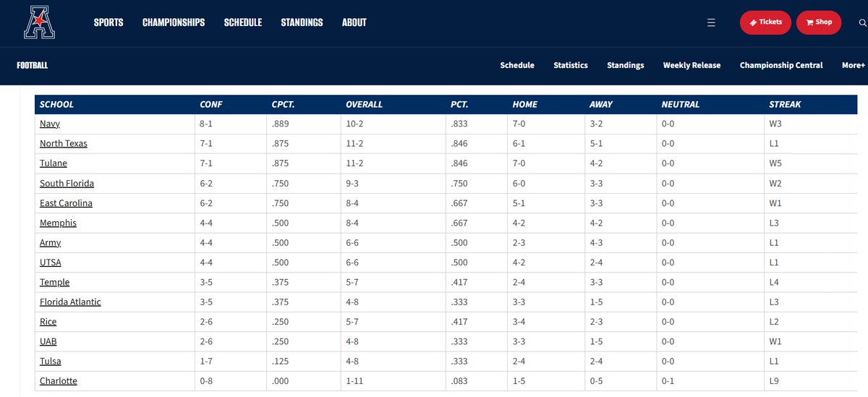The image size is (868, 397).
Task: Click the search magnifier icon
Action: (x=862, y=22)
